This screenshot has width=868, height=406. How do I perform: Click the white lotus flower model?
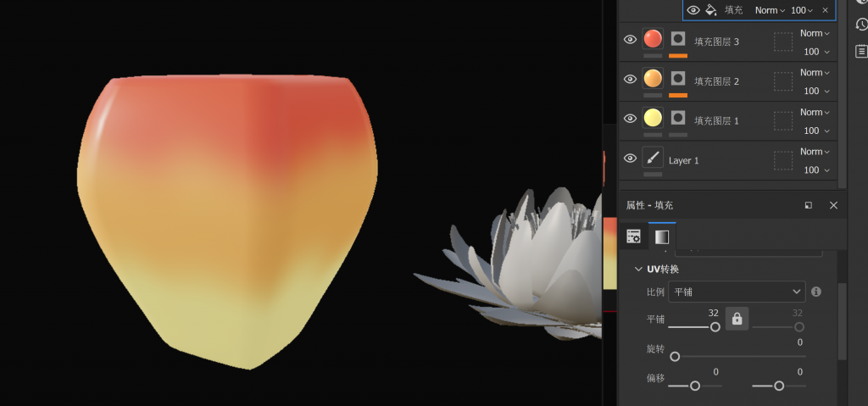point(509,264)
